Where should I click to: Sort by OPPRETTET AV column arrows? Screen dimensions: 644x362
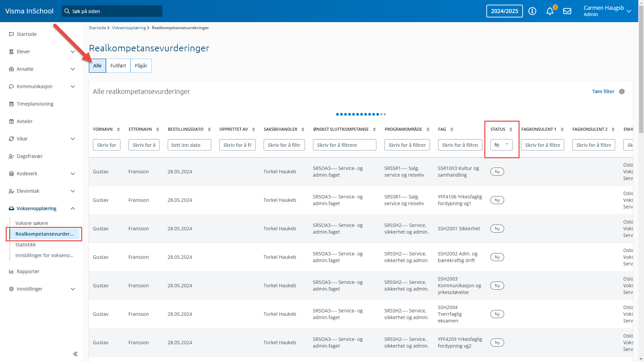(254, 129)
